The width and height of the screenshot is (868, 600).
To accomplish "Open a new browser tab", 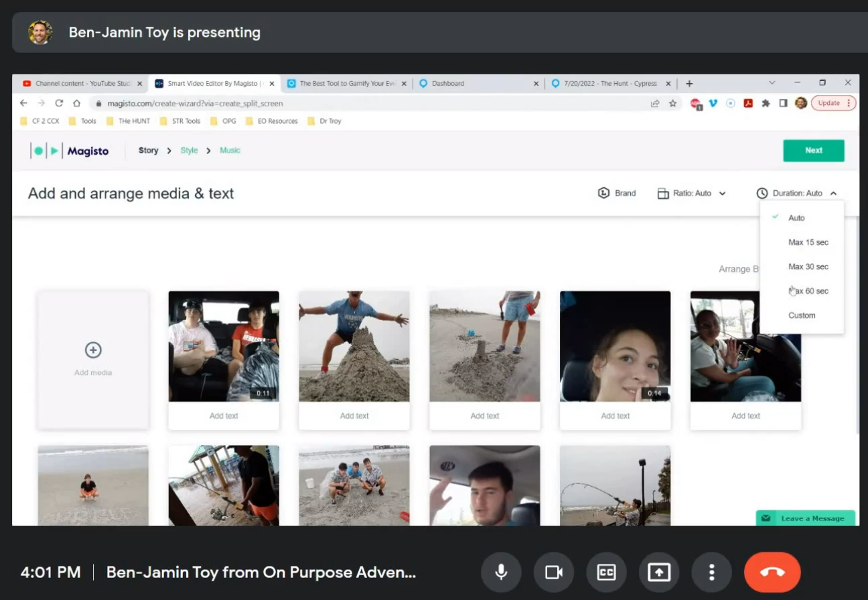I will coord(689,84).
